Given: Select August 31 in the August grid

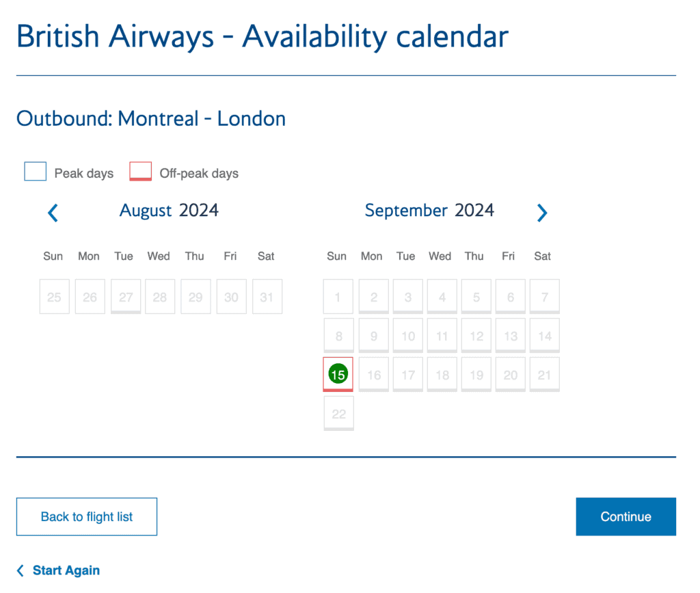Looking at the screenshot, I should coord(267,296).
